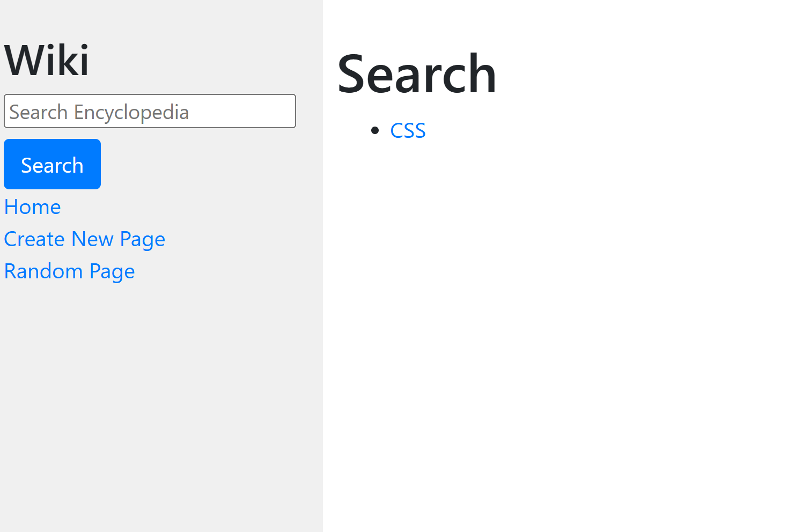Focus the encyclopedia search text box

click(150, 111)
